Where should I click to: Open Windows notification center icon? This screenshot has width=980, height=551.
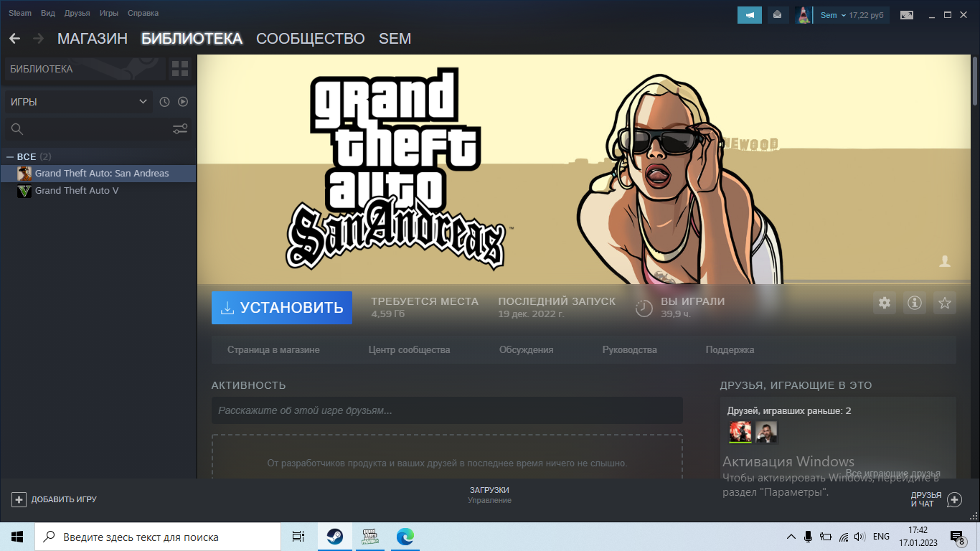point(957,537)
